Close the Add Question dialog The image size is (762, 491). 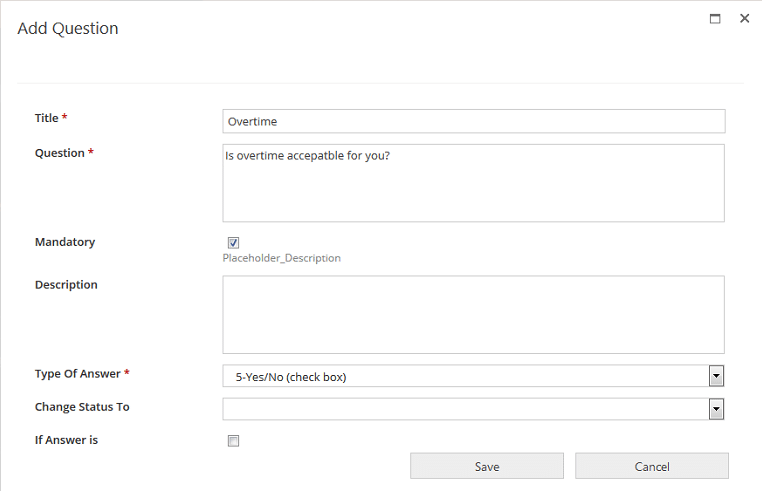pyautogui.click(x=745, y=18)
